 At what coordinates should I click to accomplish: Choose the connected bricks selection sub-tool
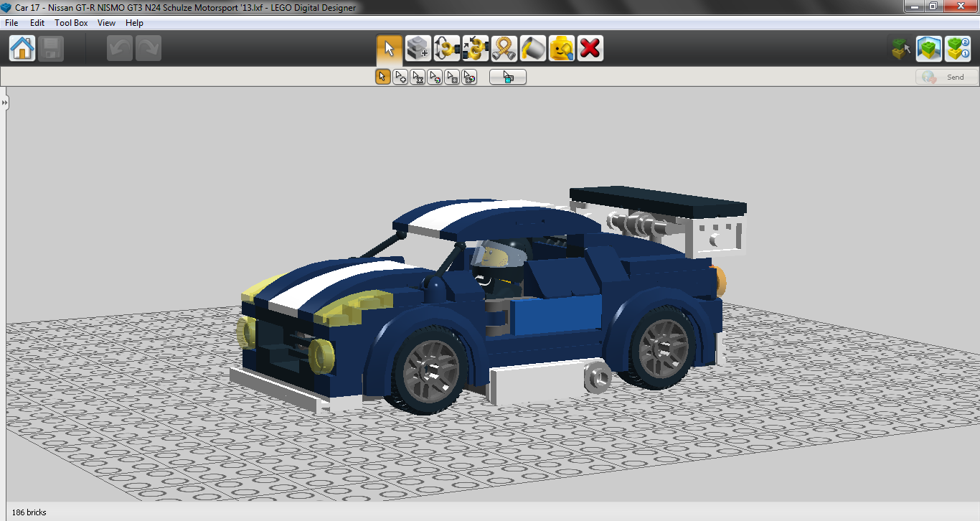(x=418, y=77)
